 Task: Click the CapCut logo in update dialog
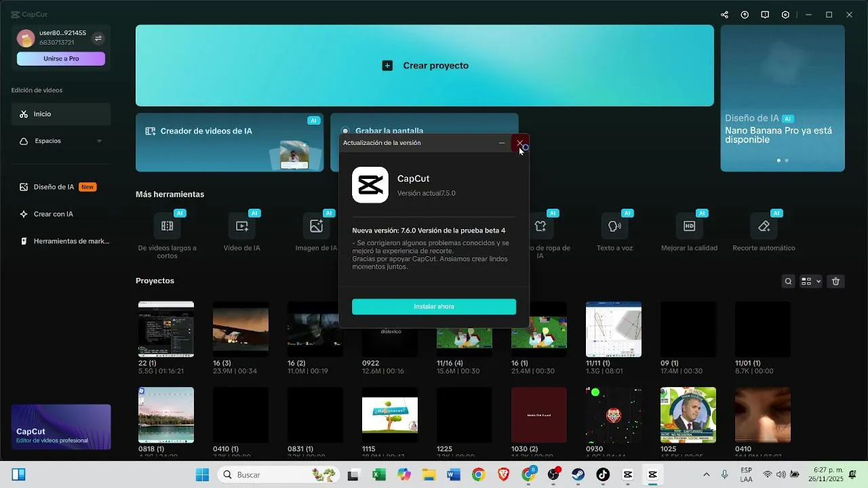370,185
